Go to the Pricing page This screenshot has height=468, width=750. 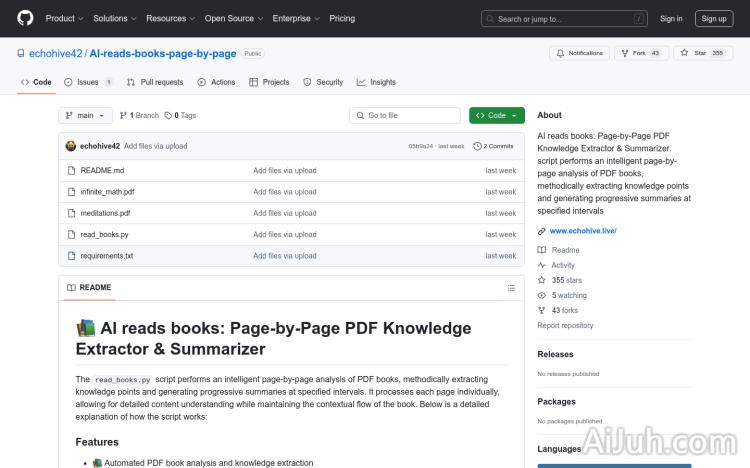[x=342, y=18]
